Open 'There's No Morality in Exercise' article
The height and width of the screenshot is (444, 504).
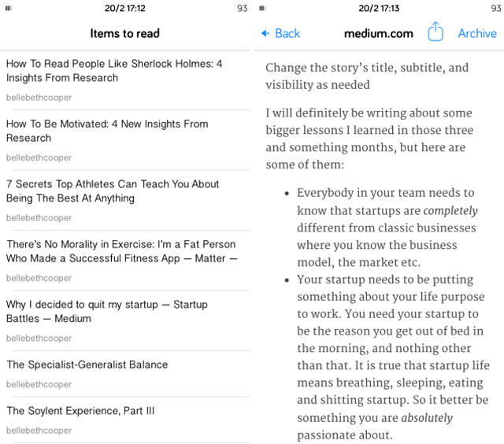tap(125, 261)
